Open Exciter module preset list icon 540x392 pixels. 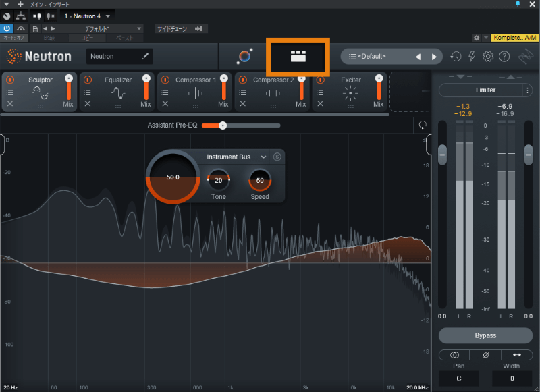tap(320, 92)
